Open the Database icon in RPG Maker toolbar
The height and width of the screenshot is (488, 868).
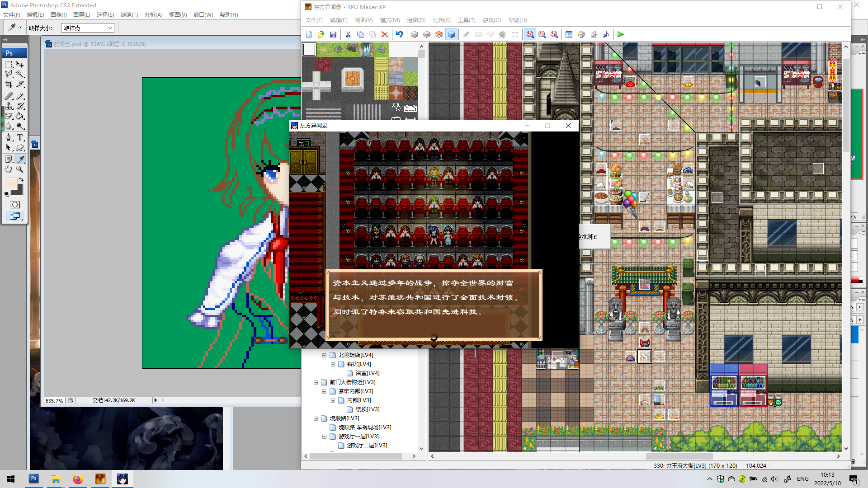pyautogui.click(x=569, y=34)
